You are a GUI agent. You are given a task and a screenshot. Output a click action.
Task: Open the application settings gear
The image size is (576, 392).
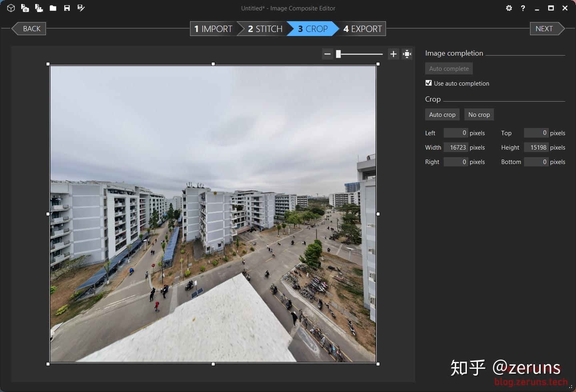coord(509,8)
